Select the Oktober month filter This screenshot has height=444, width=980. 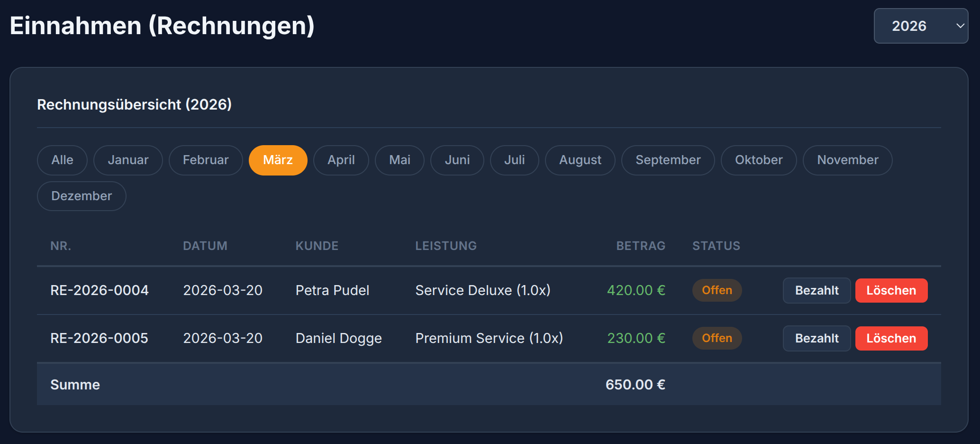[x=758, y=160]
